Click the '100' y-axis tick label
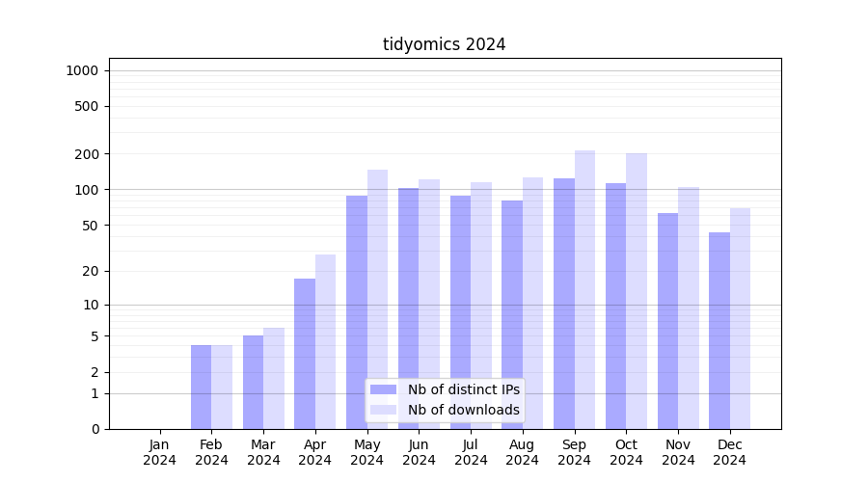Viewport: 868px width, 482px height. (87, 190)
